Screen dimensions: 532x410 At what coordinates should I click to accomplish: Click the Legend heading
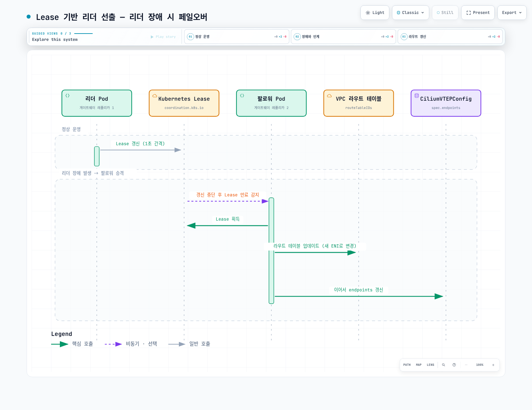[x=62, y=334]
